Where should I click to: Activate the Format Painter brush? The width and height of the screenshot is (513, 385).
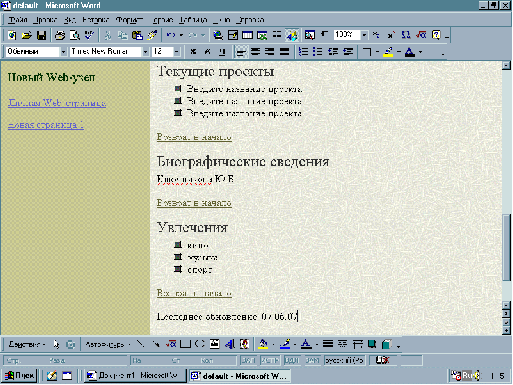(152, 35)
